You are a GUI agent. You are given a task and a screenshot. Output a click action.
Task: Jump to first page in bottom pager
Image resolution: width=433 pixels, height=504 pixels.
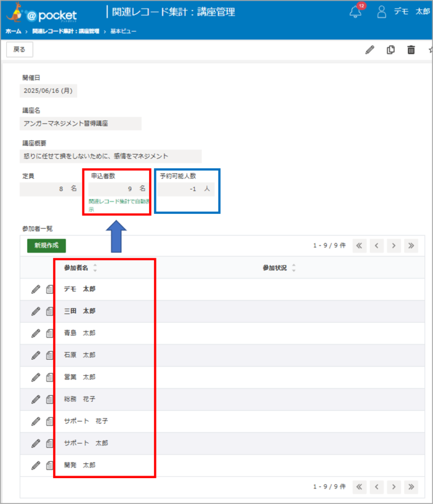tap(359, 487)
